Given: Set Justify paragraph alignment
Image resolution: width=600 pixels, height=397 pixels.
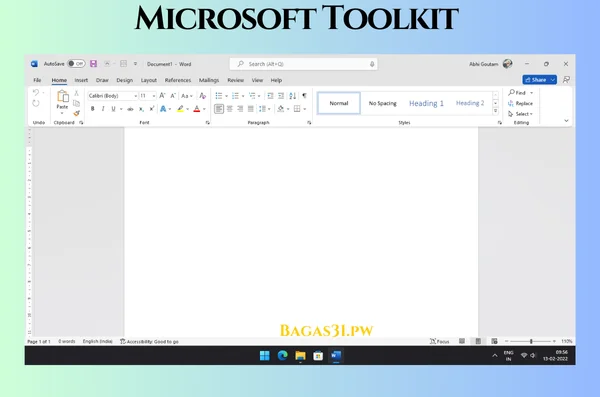Looking at the screenshot, I should (x=251, y=109).
